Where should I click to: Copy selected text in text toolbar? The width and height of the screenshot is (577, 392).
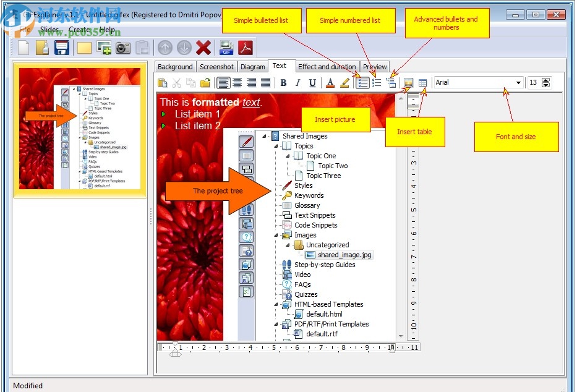[x=190, y=83]
